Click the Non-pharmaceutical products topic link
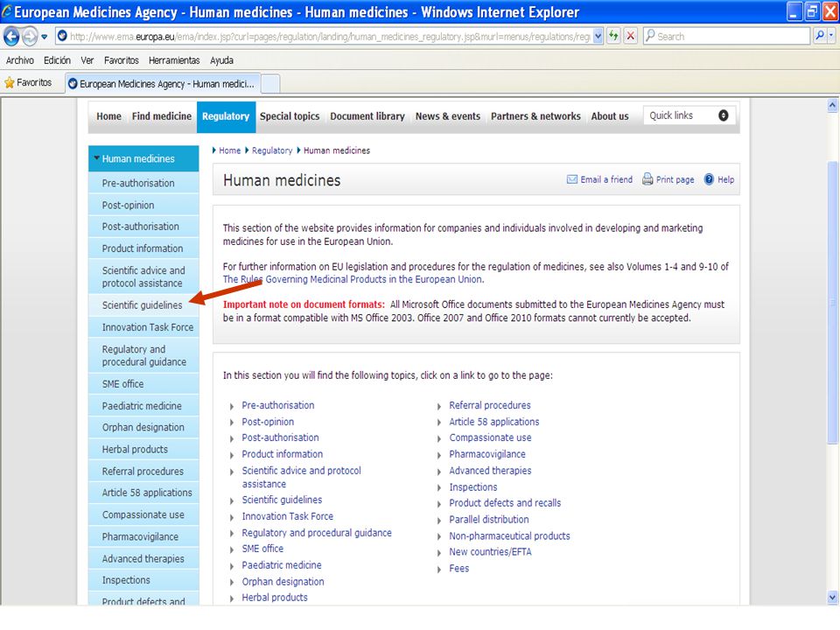This screenshot has height=630, width=840. (509, 536)
